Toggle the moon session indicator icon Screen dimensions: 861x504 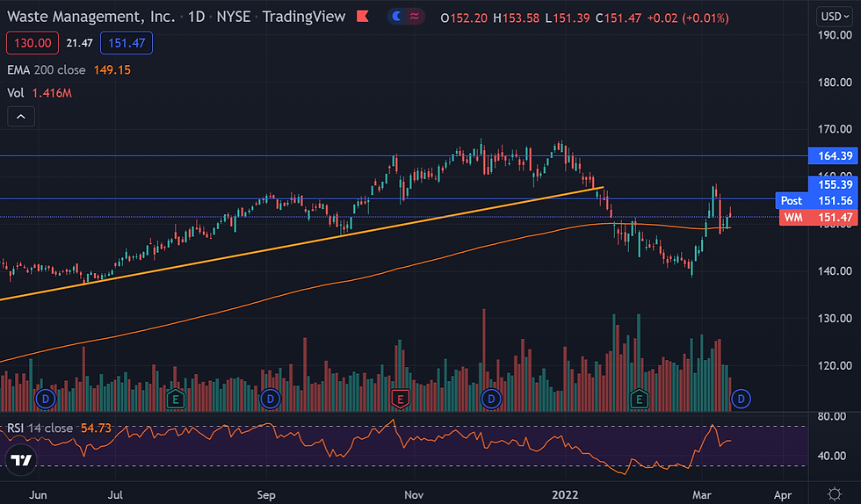[x=396, y=17]
